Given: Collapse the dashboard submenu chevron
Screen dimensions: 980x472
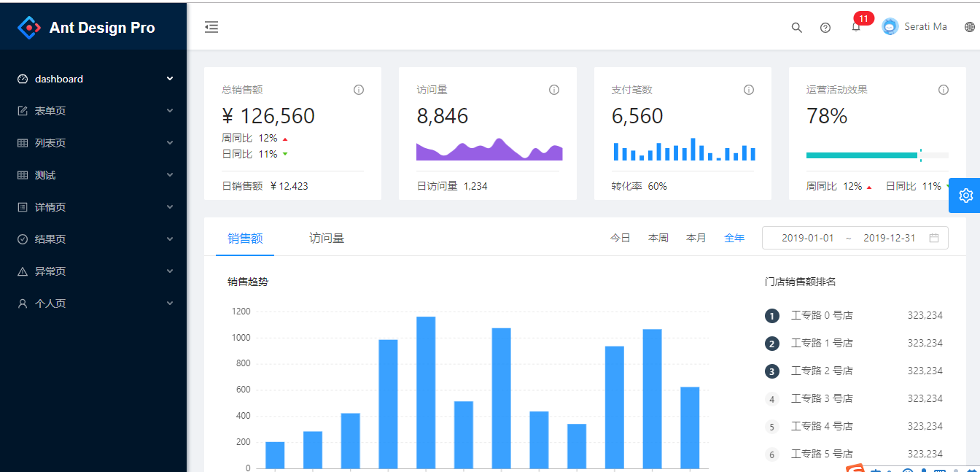Looking at the screenshot, I should [x=169, y=78].
